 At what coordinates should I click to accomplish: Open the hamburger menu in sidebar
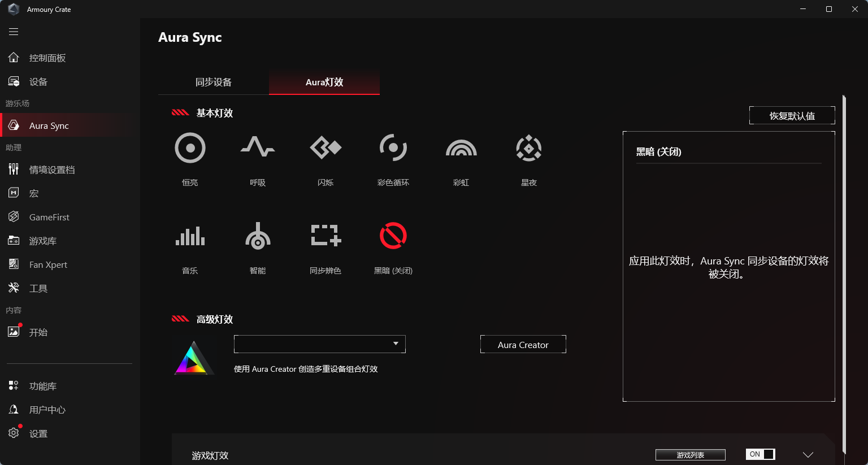click(14, 32)
